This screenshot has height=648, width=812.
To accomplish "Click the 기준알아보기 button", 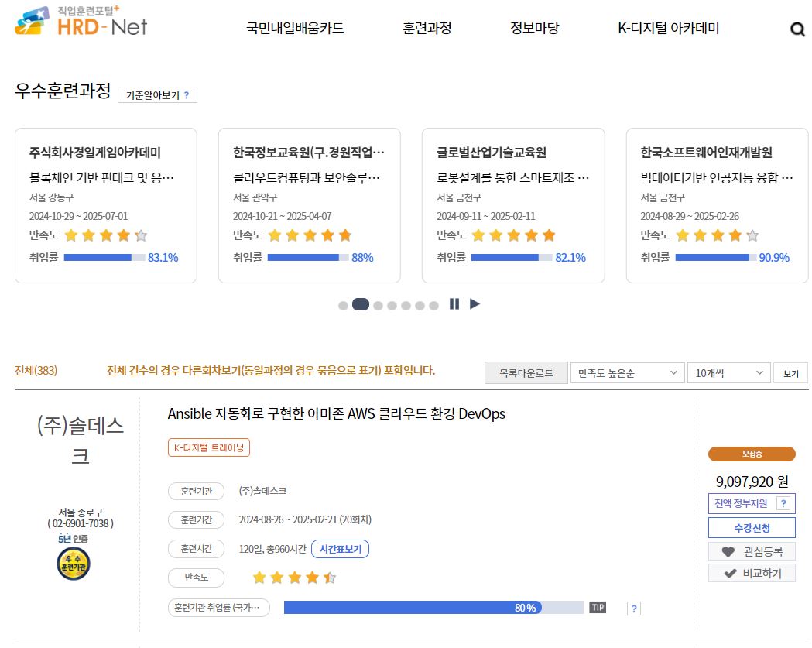I will [157, 95].
